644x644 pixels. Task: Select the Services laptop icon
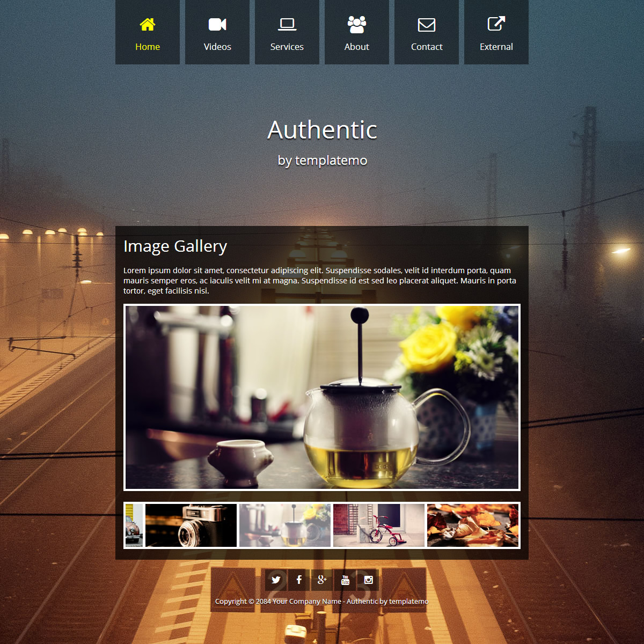pos(287,24)
